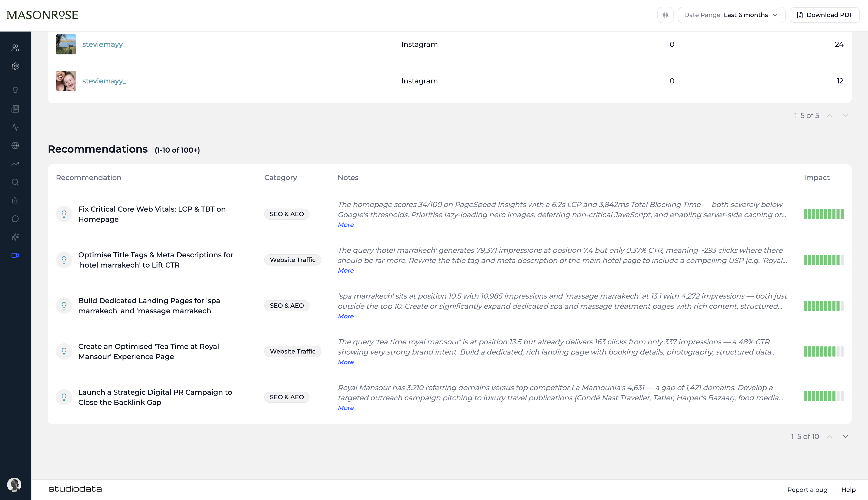Expand More on 'hotel marrakech' notes
The image size is (868, 500).
pyautogui.click(x=346, y=271)
